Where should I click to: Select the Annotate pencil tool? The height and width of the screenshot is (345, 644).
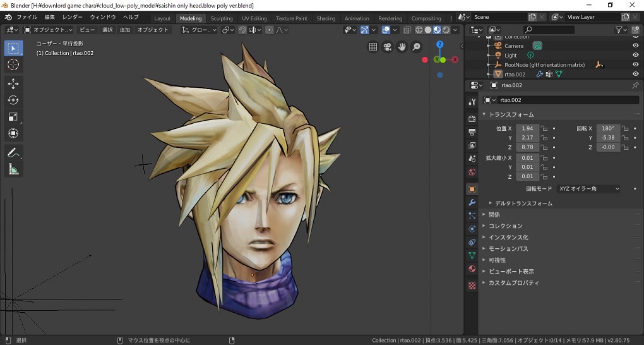[x=13, y=152]
